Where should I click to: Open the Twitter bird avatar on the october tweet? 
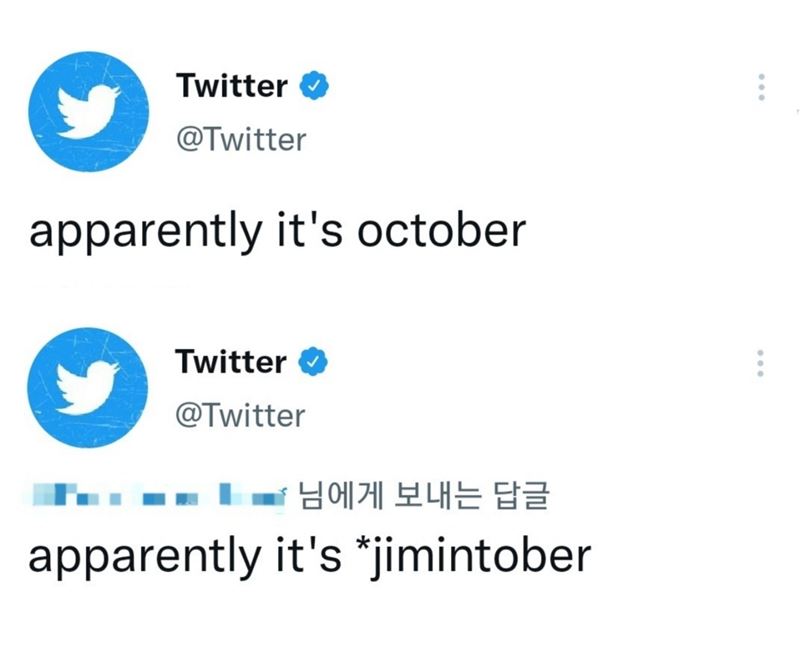(x=88, y=111)
